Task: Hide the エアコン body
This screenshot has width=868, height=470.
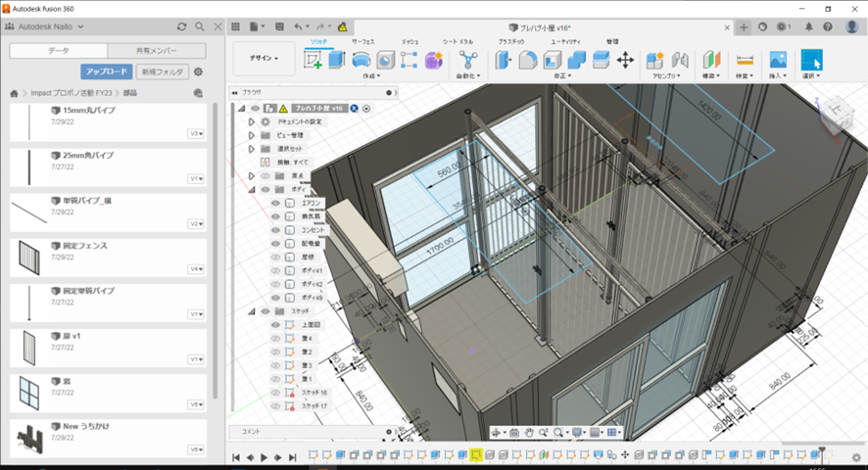Action: 276,203
